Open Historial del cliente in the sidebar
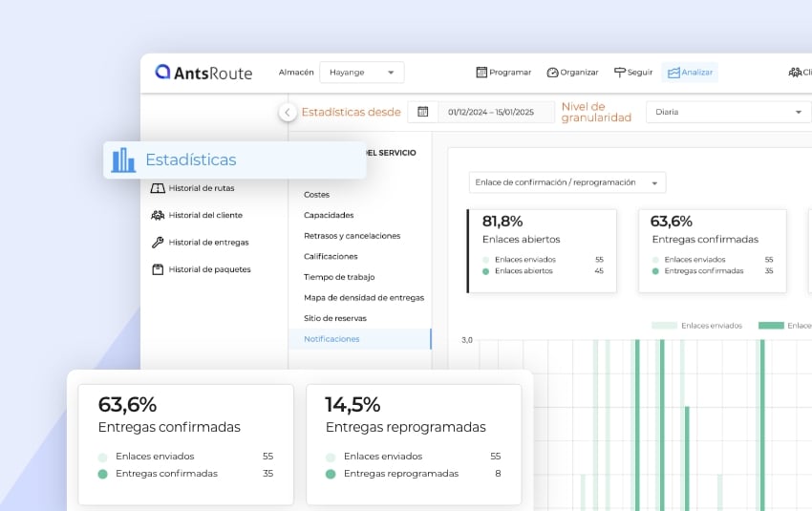The width and height of the screenshot is (812, 511). click(204, 215)
